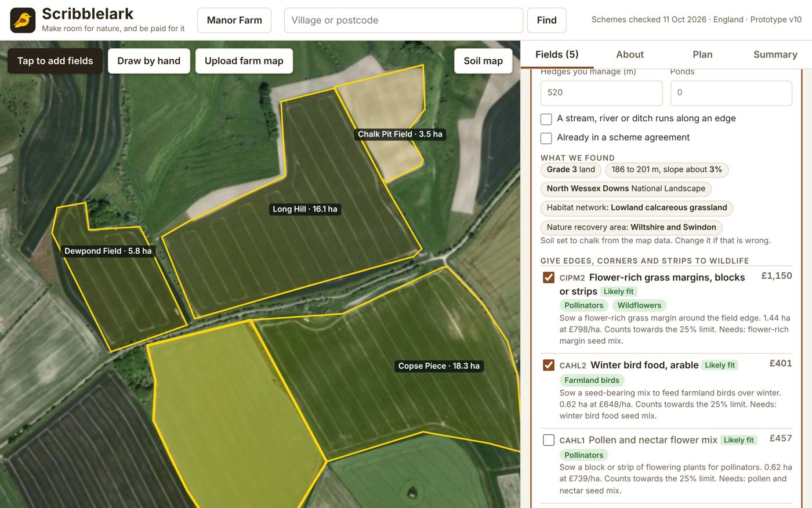Viewport: 812px width, 508px height.
Task: Click the Scribblelark title text
Action: click(x=88, y=14)
